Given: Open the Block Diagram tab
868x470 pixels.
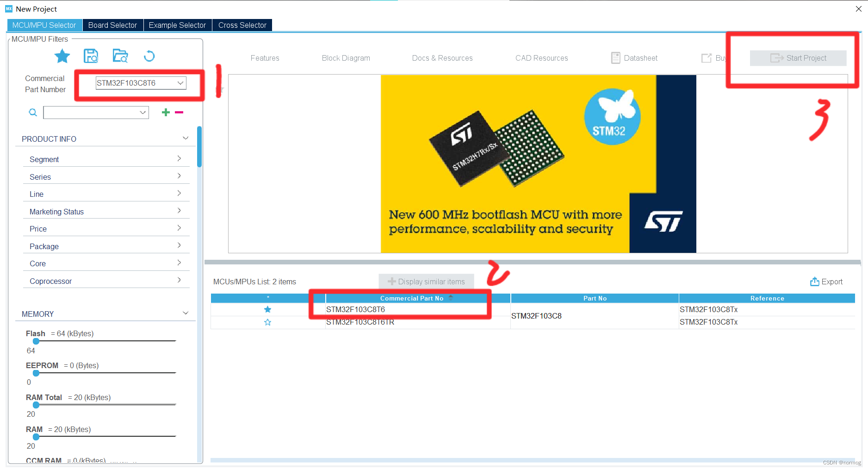Looking at the screenshot, I should click(346, 58).
